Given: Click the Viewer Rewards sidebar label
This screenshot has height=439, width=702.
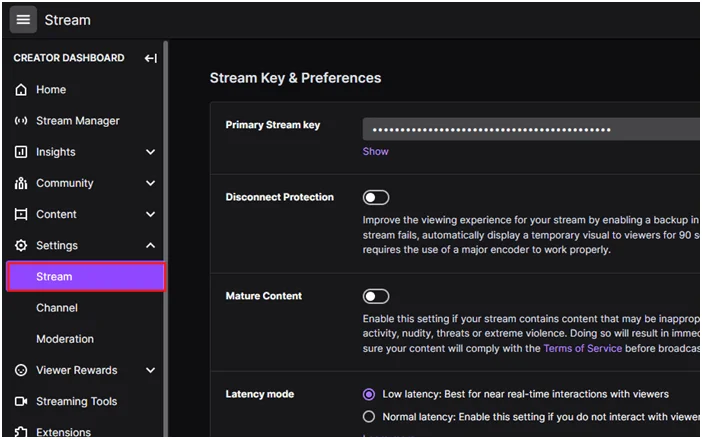Looking at the screenshot, I should pyautogui.click(x=77, y=371).
